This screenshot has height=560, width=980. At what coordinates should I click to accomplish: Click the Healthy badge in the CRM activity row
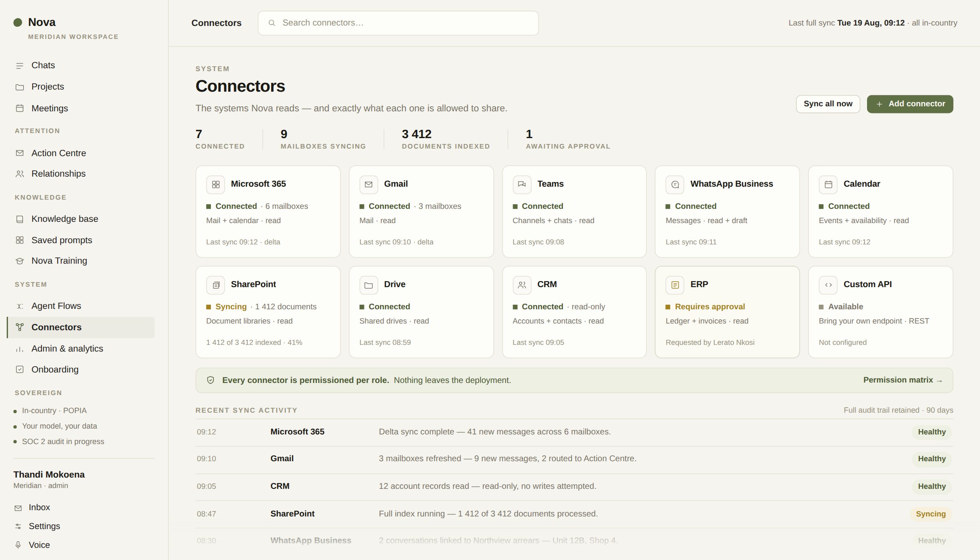[x=931, y=486]
